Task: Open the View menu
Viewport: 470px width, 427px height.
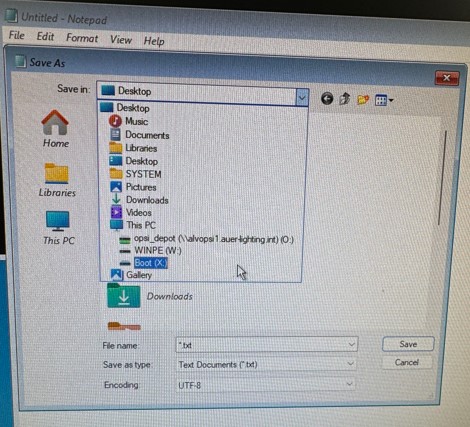Action: 121,40
